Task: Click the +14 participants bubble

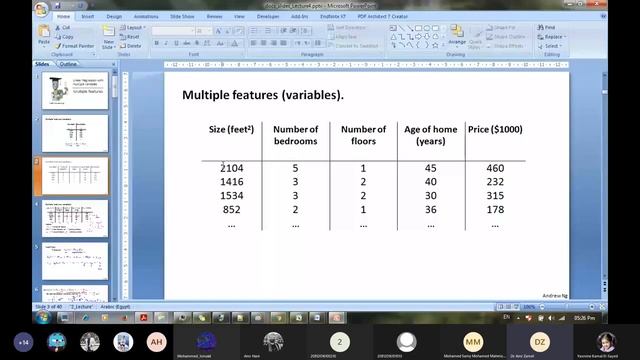Action: coord(24,342)
